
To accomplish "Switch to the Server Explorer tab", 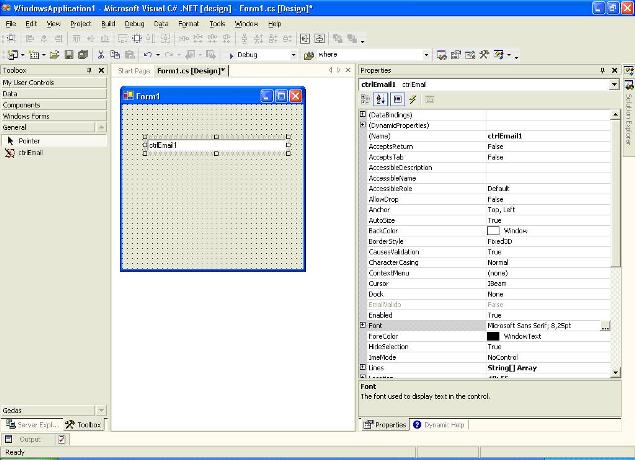I will click(x=32, y=425).
